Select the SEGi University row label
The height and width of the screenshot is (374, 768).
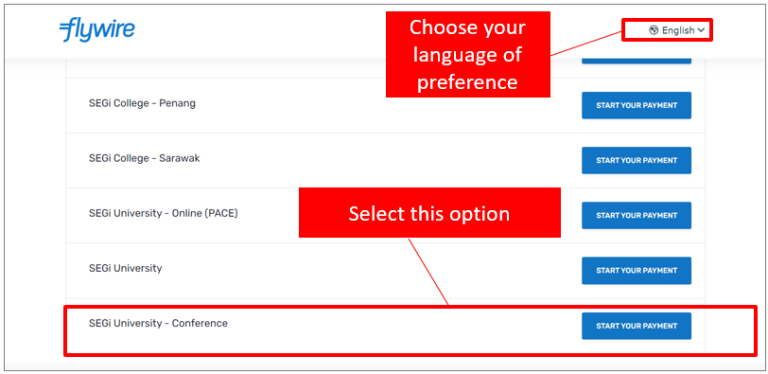125,268
